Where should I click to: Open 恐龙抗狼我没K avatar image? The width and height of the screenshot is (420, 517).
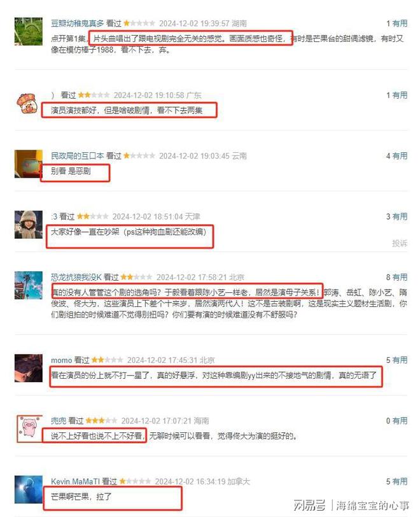point(29,285)
